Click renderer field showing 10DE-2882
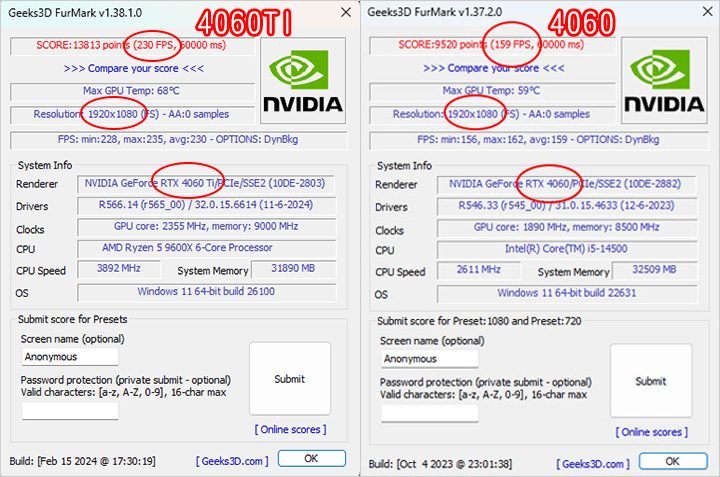The height and width of the screenshot is (477, 720). [566, 184]
